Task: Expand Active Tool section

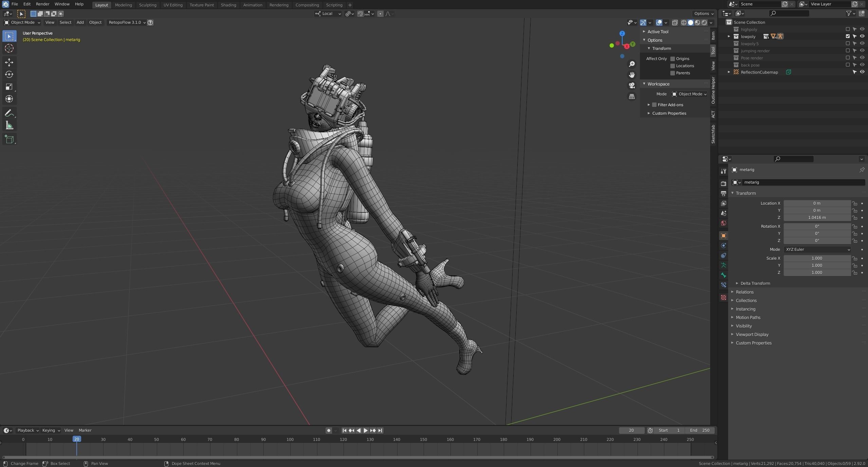Action: click(x=658, y=32)
